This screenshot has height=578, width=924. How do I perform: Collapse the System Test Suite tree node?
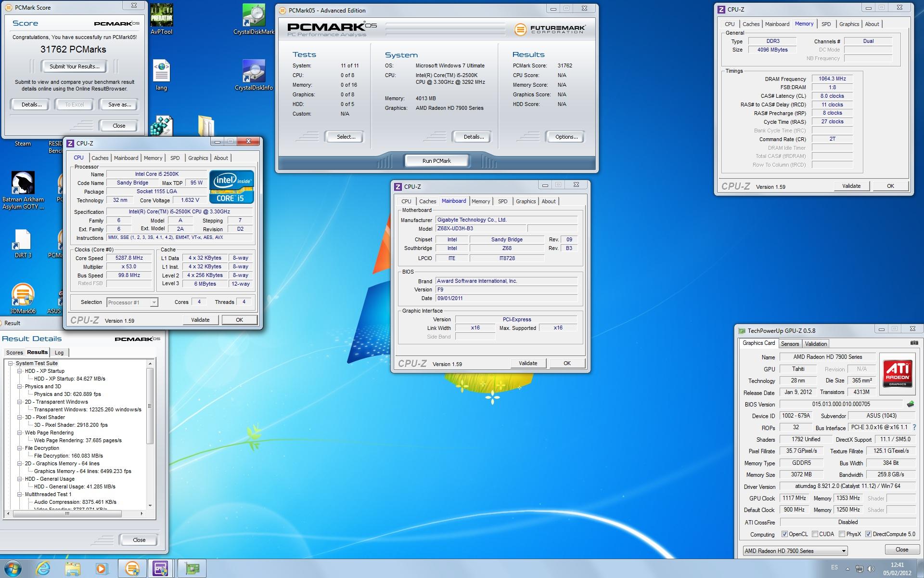11,363
